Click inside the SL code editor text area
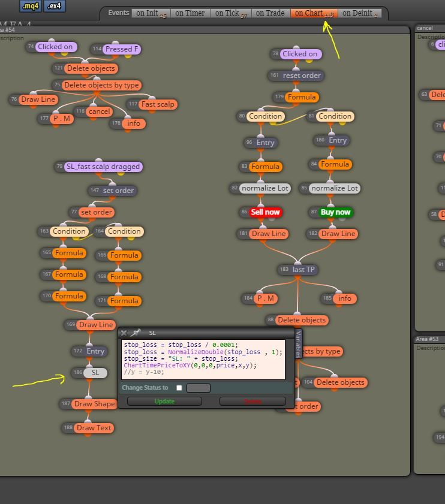 203,360
